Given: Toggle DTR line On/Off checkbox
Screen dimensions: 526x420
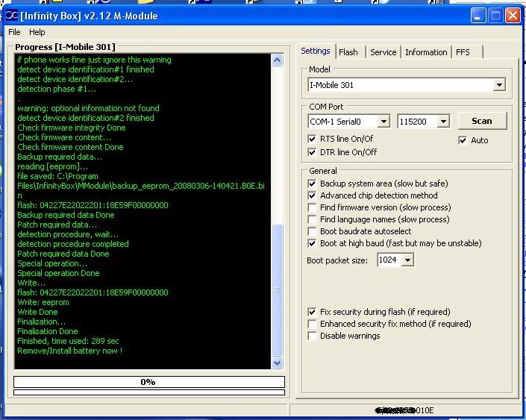Looking at the screenshot, I should pyautogui.click(x=312, y=152).
